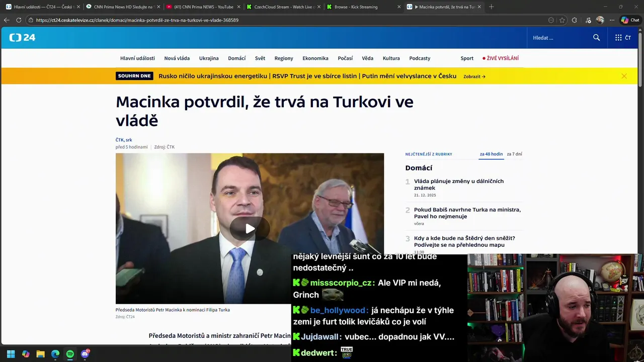The image size is (644, 362).
Task: Click the Hledat search input
Action: coord(558,38)
